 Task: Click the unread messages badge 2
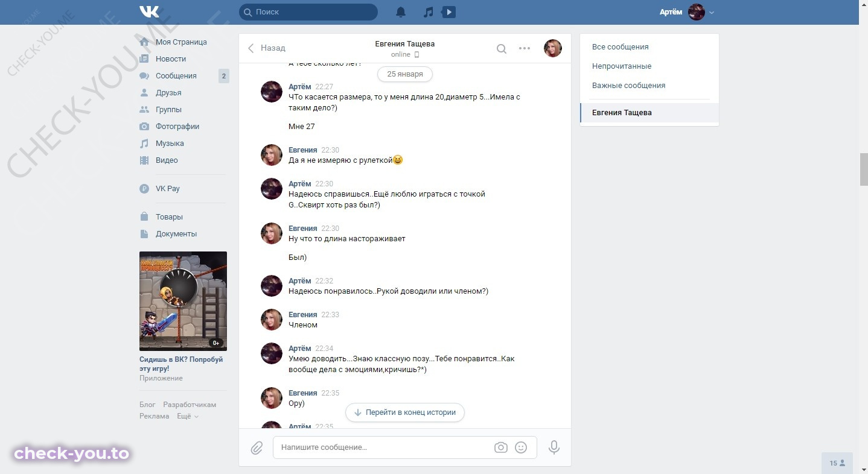[223, 76]
